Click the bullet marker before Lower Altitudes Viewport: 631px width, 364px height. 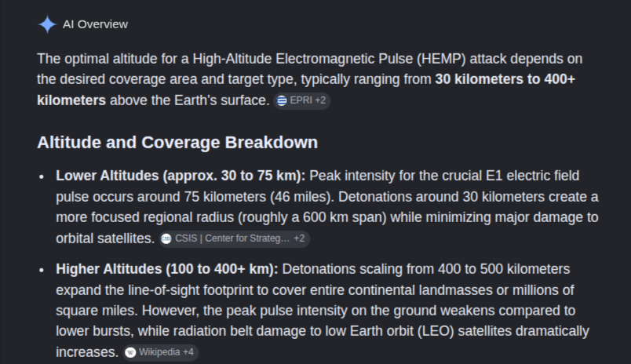click(42, 177)
